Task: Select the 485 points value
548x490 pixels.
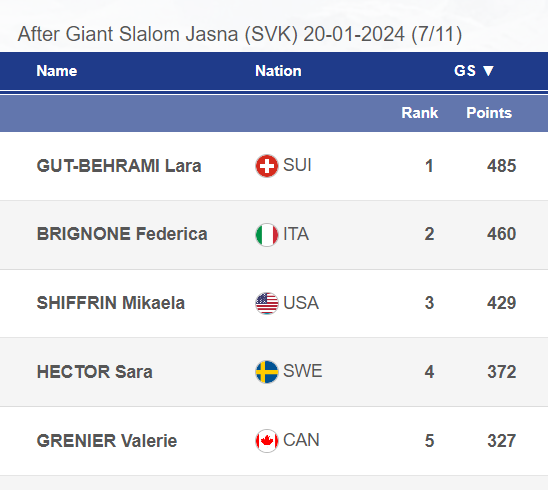Action: (502, 166)
